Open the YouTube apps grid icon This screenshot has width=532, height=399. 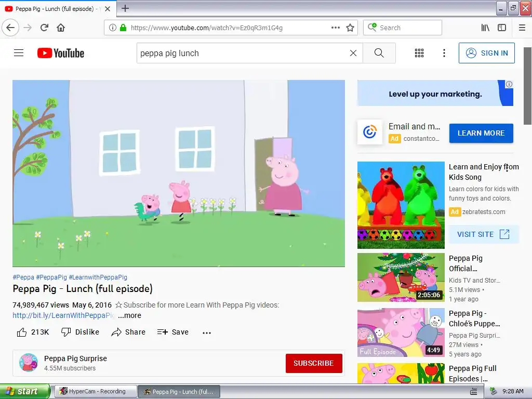pyautogui.click(x=419, y=53)
